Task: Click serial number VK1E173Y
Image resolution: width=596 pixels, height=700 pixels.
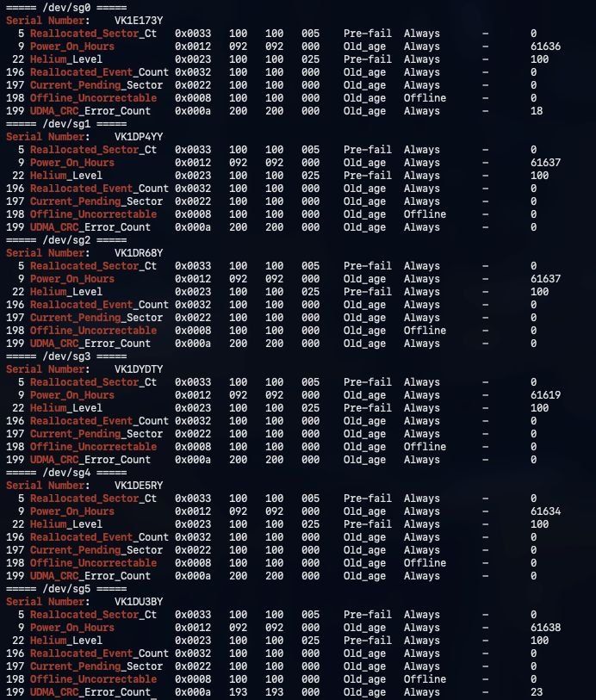Action: coord(139,21)
